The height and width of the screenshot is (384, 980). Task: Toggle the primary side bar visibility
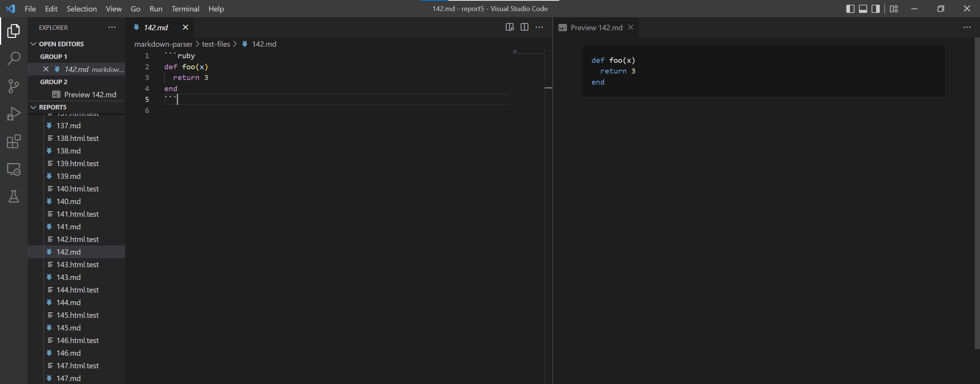pyautogui.click(x=850, y=9)
